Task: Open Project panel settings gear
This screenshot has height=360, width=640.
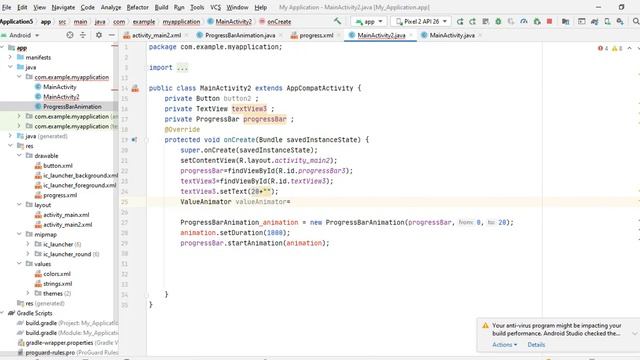Action: tap(99, 35)
